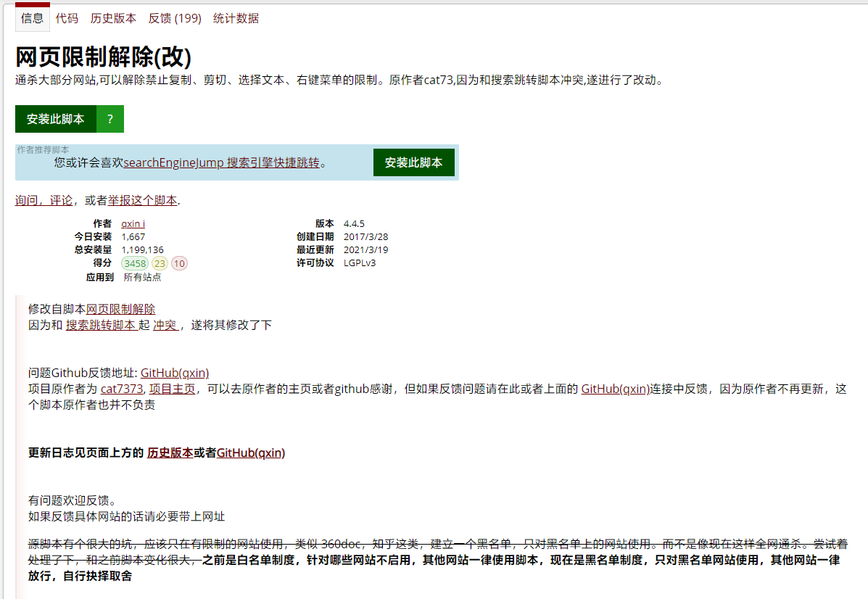View the 反馈 (199) tab

(x=174, y=17)
